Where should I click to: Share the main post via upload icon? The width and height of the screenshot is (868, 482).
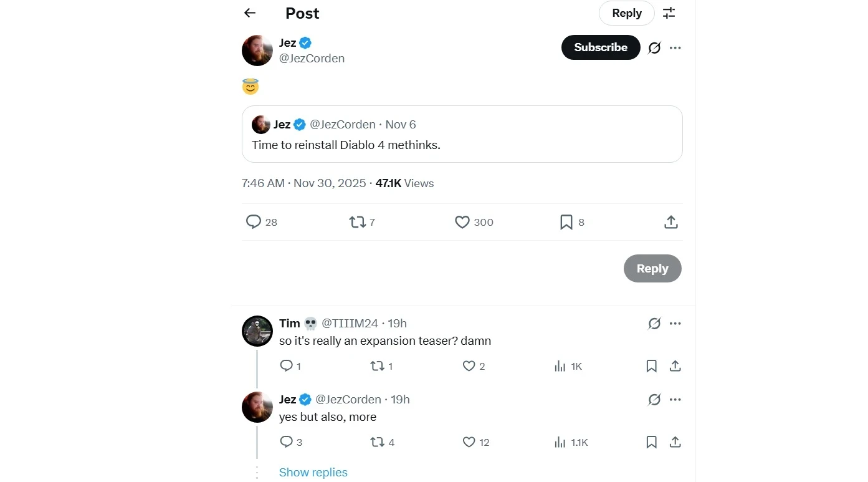[670, 222]
